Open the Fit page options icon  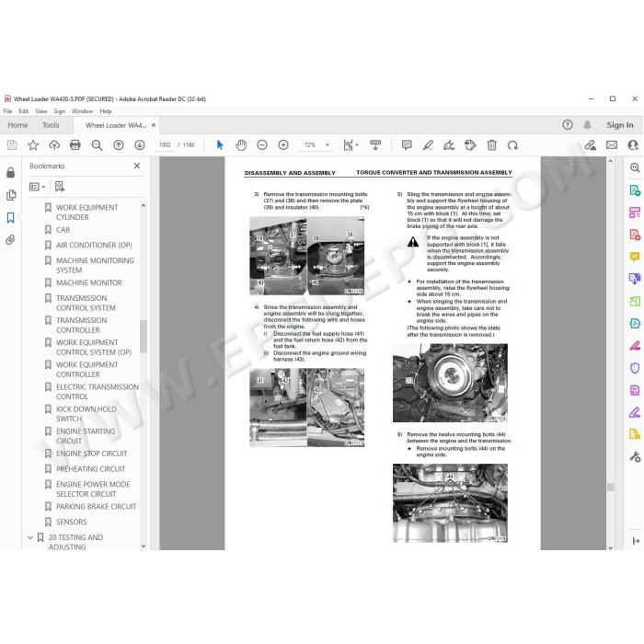click(x=348, y=145)
